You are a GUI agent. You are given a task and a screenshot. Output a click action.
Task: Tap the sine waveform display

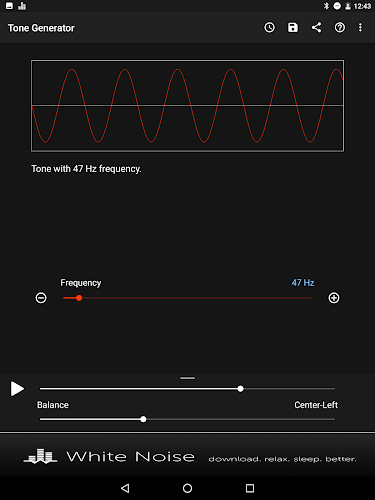pos(187,106)
